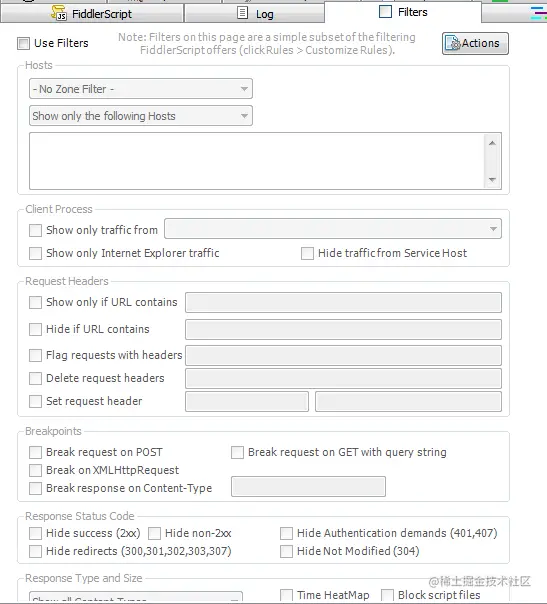The image size is (547, 604).
Task: Enable Break request on POST
Action: point(35,452)
